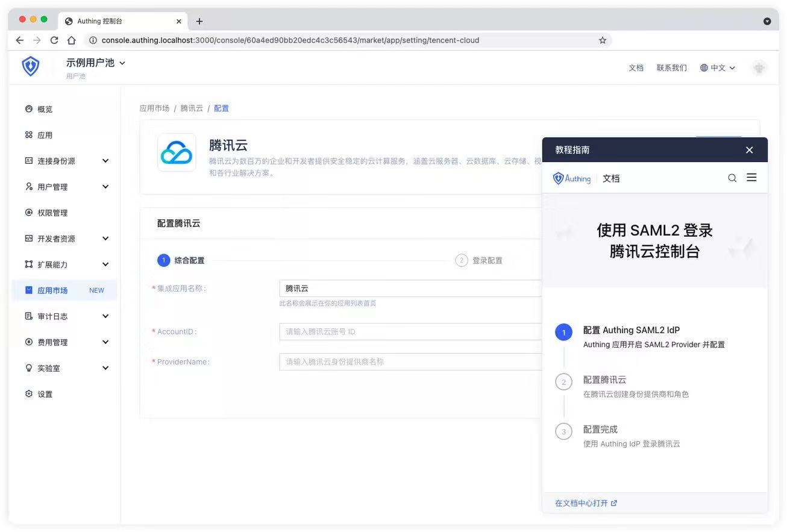
Task: Open the hamburger menu in docs panel
Action: 751,178
